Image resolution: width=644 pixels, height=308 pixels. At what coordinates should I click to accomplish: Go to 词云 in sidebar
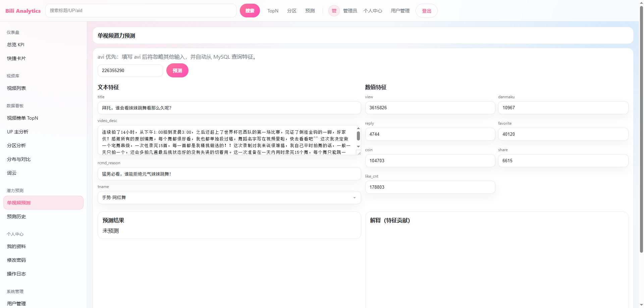(x=12, y=173)
